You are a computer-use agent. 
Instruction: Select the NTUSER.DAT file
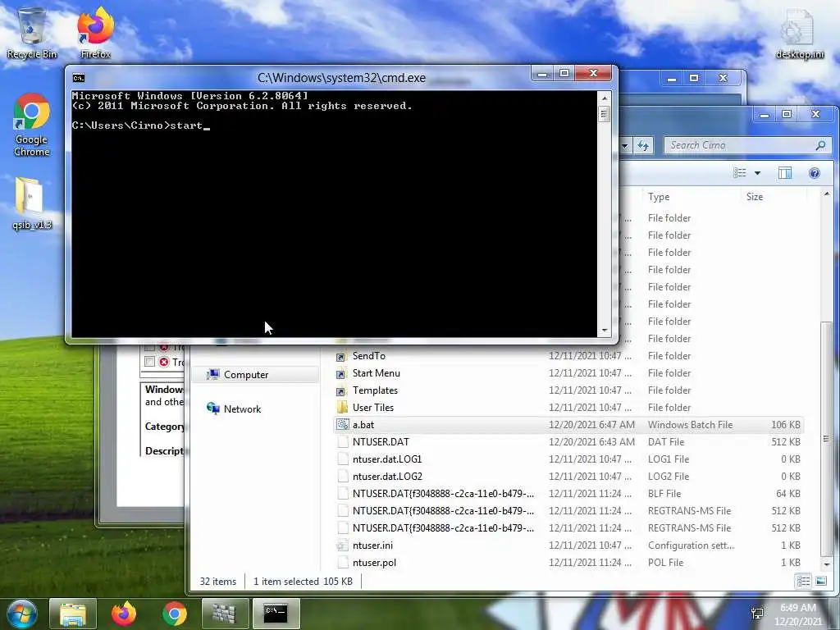click(x=568, y=442)
